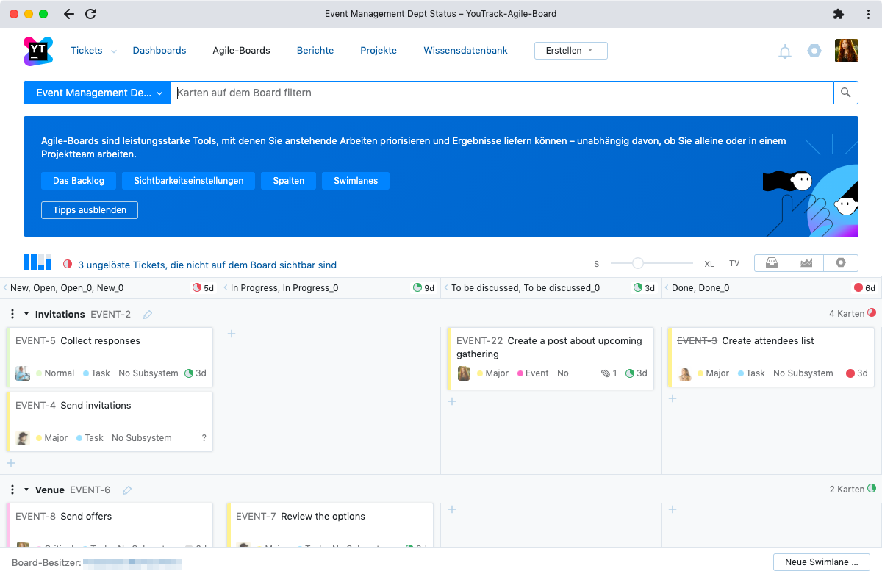Add card below EVENT-3 card
The image size is (882, 588).
click(673, 398)
